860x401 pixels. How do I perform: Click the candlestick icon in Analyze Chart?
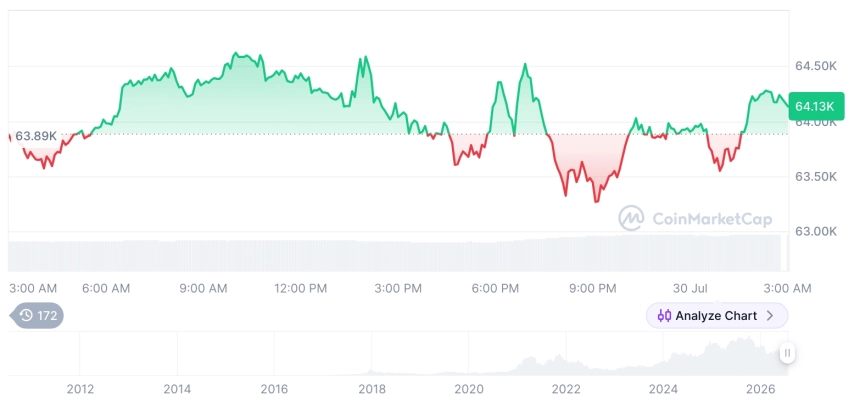[664, 316]
